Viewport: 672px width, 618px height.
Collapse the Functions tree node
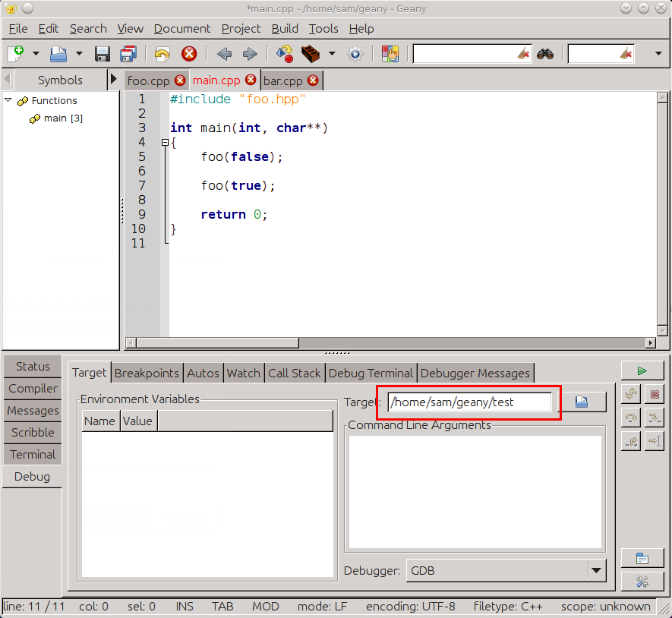coord(8,100)
